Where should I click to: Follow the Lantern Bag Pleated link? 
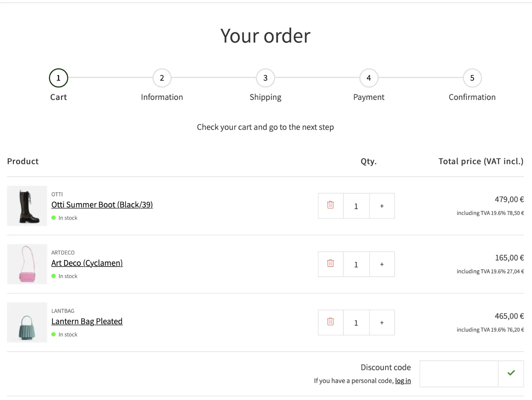[x=87, y=321]
